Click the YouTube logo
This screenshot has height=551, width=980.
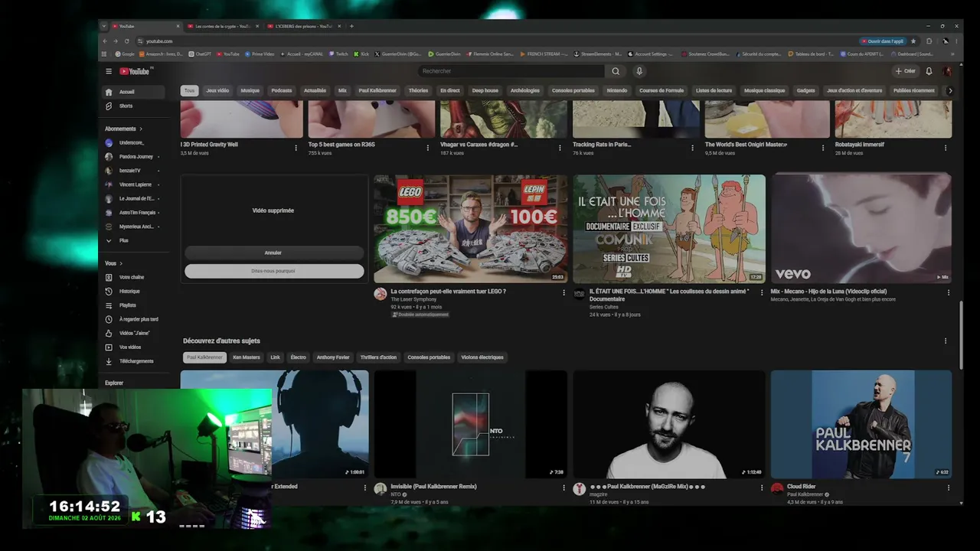pos(135,71)
